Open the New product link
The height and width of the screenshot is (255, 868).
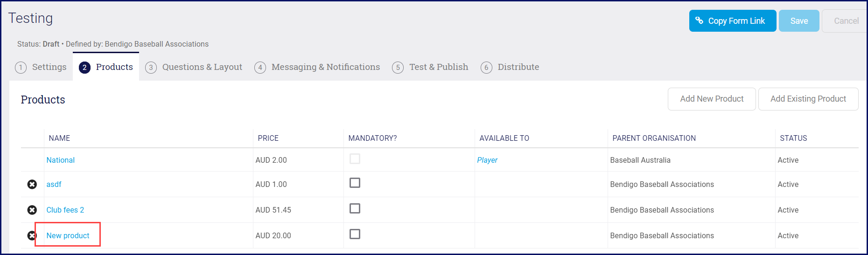(68, 236)
